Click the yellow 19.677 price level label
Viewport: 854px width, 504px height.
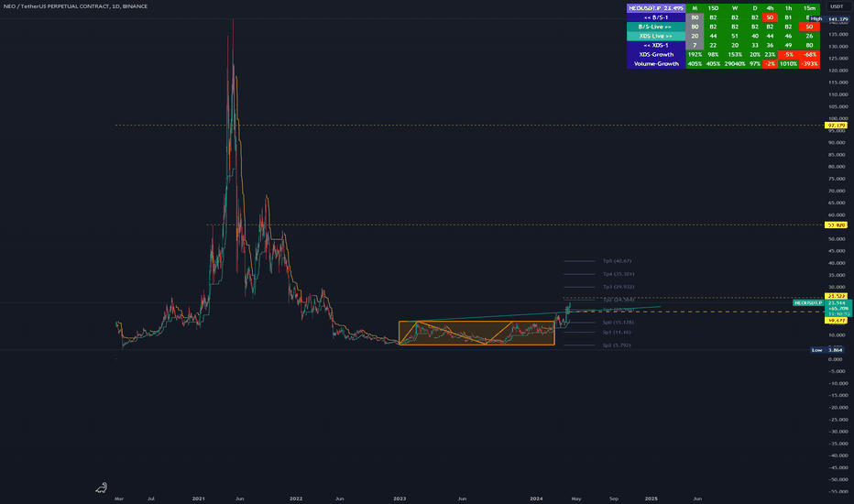point(836,321)
